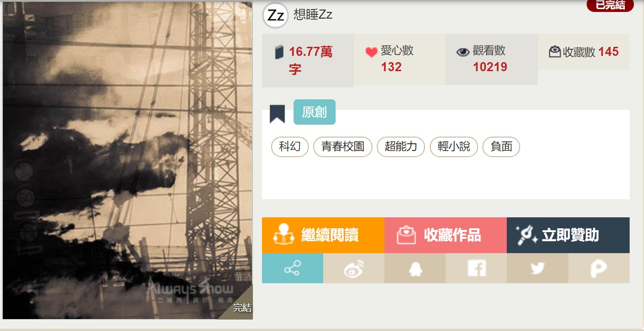Open the author avatar Zz
Viewport: 644px width, 331px height.
[x=275, y=15]
